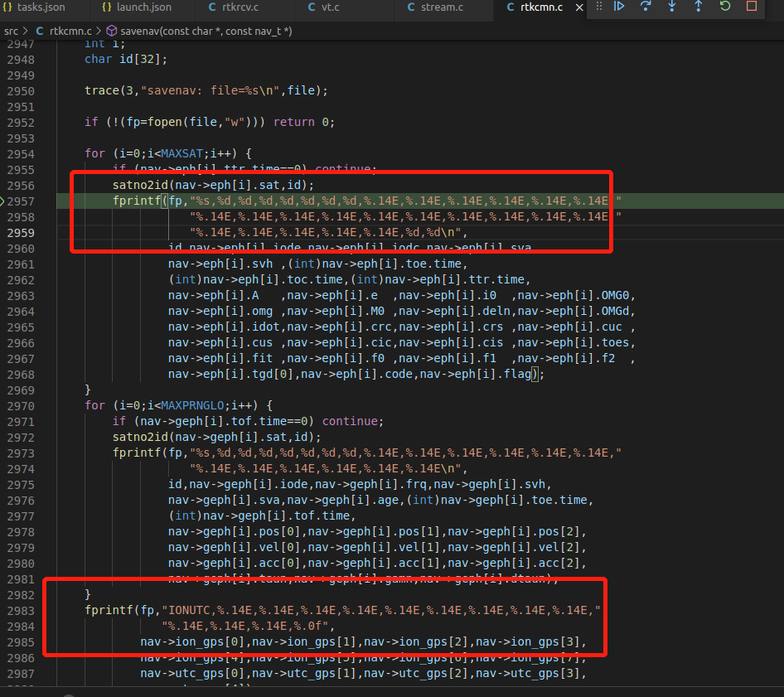Image resolution: width=784 pixels, height=697 pixels.
Task: Continue program execution in the debug toolbar
Action: click(619, 7)
